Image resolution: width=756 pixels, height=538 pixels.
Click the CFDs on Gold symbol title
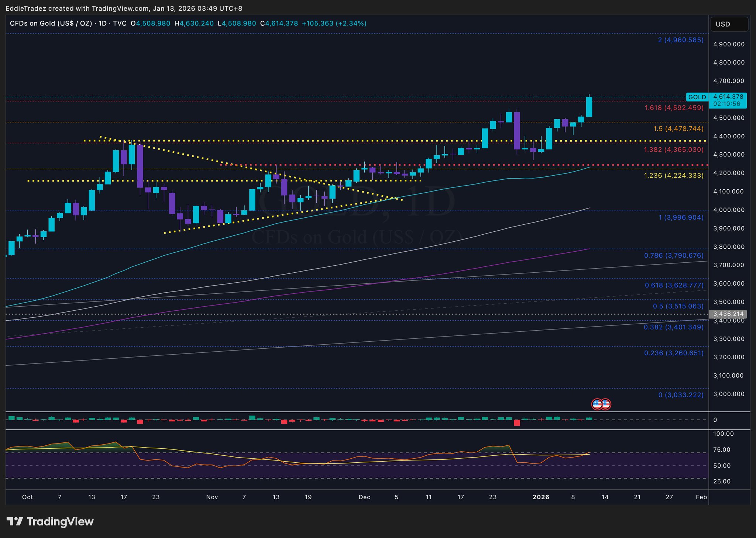tap(51, 23)
